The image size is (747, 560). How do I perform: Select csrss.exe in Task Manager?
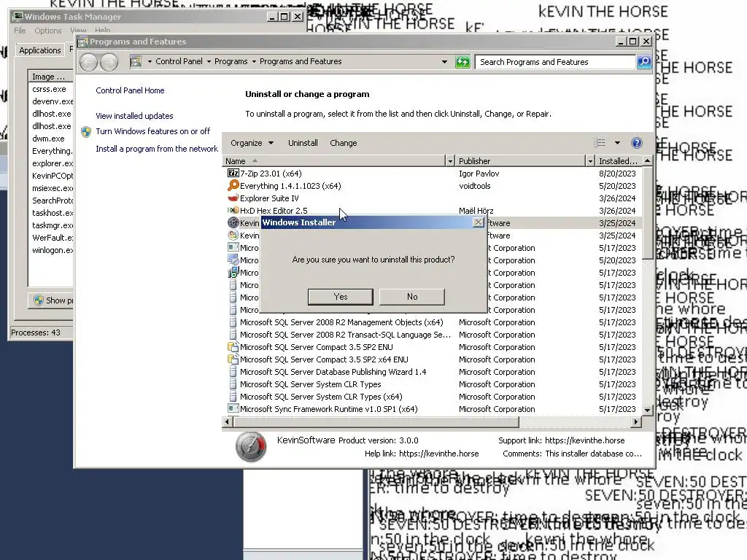[x=49, y=89]
